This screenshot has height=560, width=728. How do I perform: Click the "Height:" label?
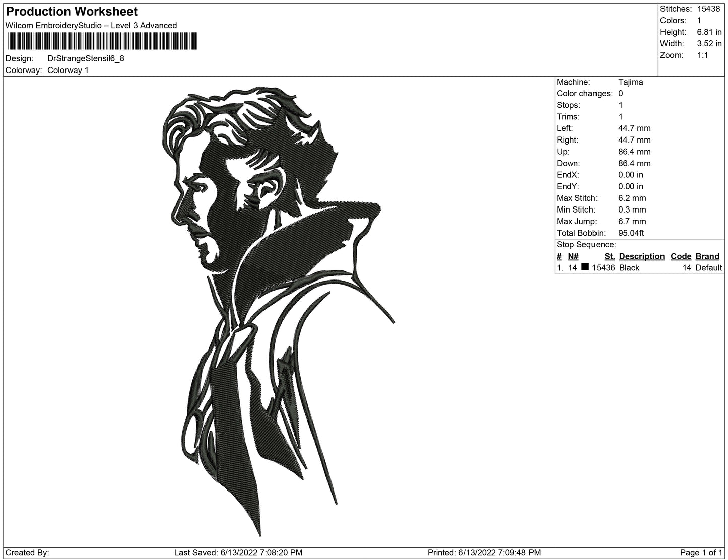674,32
